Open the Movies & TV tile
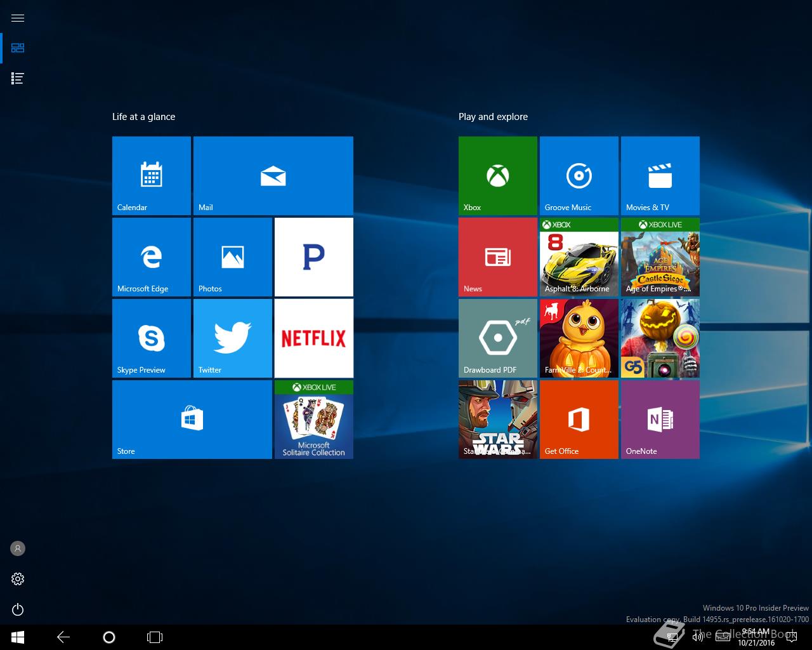 click(660, 176)
